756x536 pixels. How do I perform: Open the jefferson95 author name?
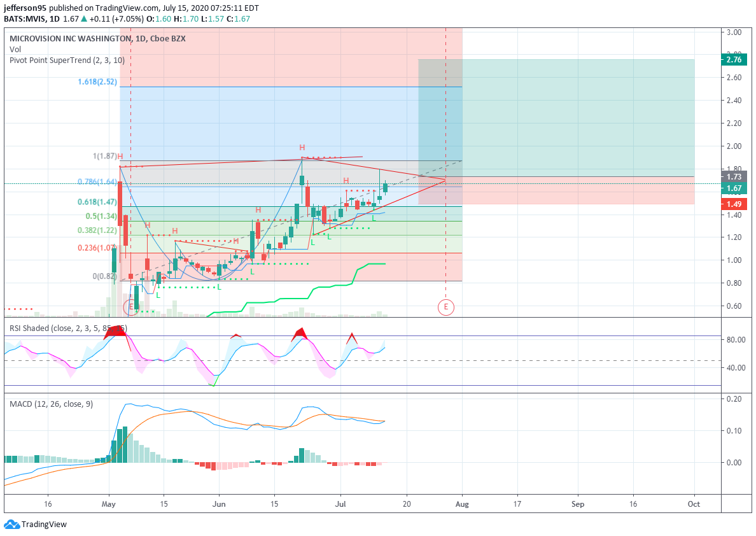pos(25,8)
